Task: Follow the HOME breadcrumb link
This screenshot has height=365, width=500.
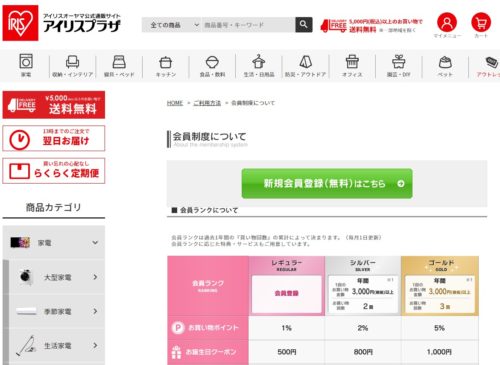Action: tap(175, 103)
